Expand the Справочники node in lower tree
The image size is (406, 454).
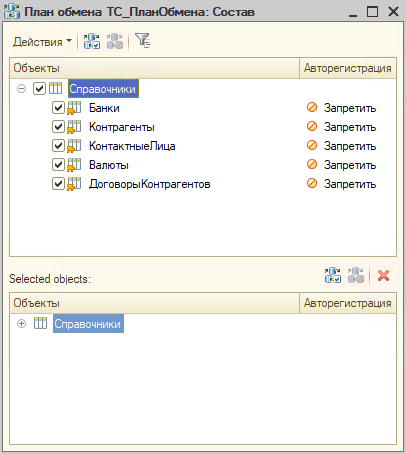[x=21, y=324]
